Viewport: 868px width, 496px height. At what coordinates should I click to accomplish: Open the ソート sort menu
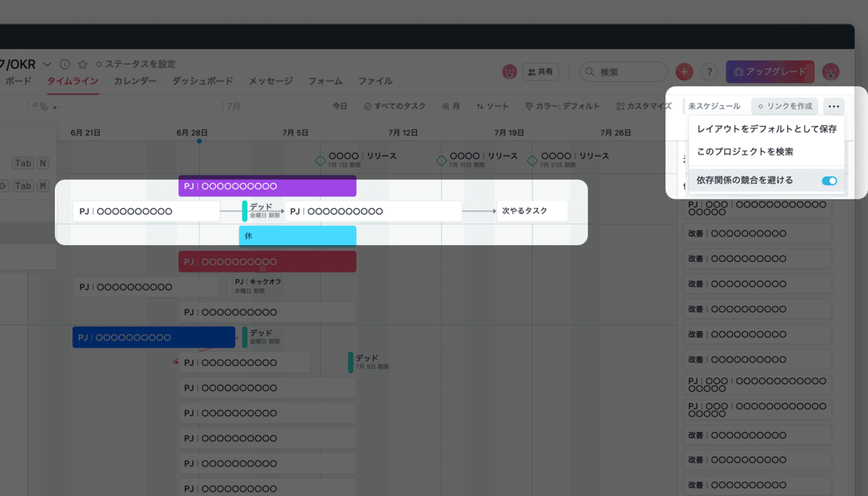point(493,106)
